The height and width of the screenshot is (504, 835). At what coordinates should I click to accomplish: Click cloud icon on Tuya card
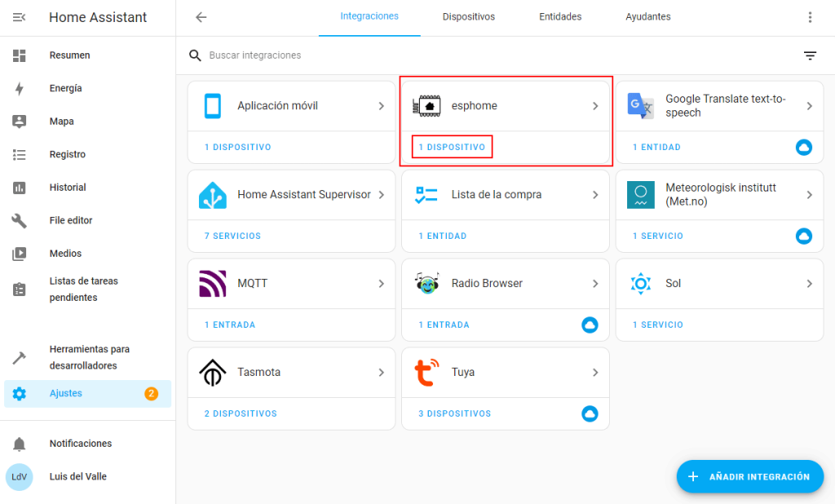pos(590,414)
